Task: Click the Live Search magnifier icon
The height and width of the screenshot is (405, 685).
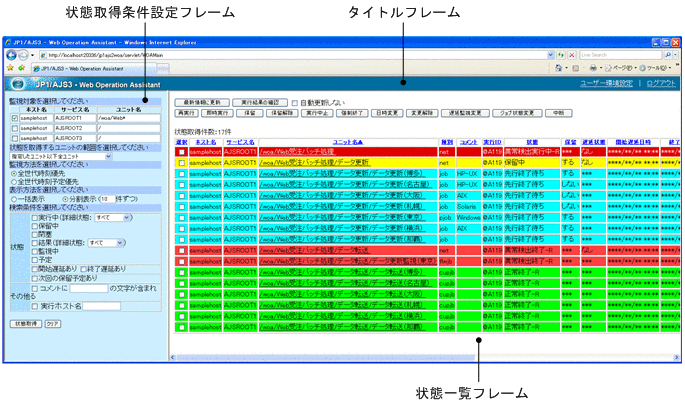Action: click(x=668, y=55)
